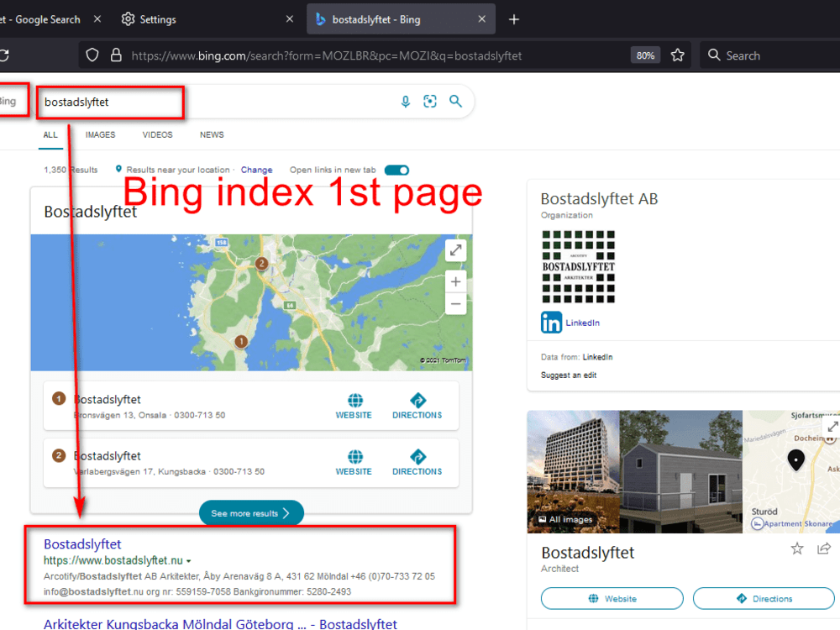Select the IMAGES results tab
This screenshot has height=630, width=840.
(x=100, y=135)
